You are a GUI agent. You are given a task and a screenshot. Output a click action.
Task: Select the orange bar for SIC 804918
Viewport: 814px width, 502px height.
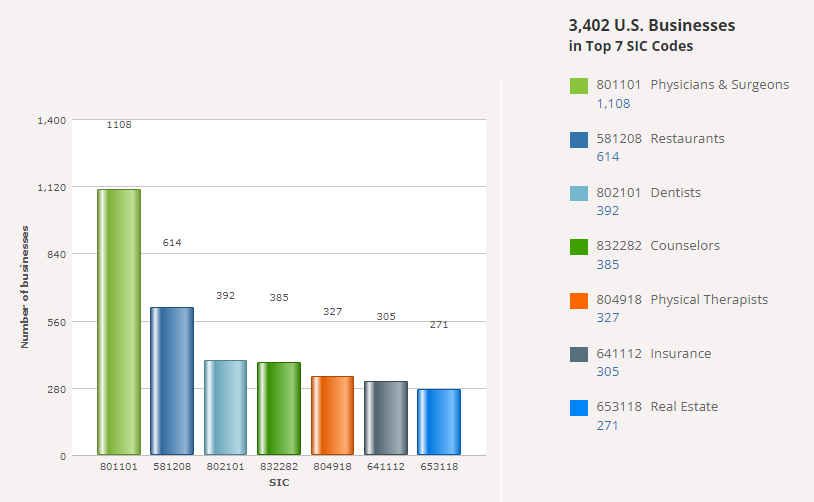pos(332,415)
